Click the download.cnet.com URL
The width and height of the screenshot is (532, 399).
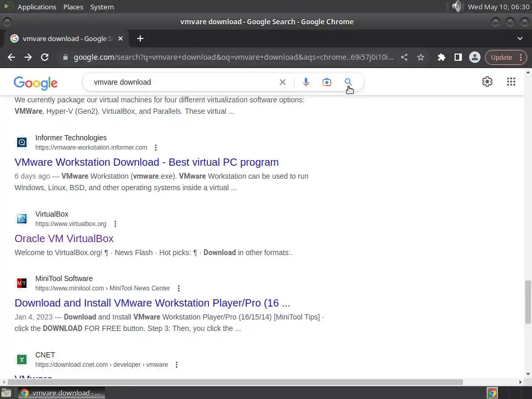coord(101,365)
